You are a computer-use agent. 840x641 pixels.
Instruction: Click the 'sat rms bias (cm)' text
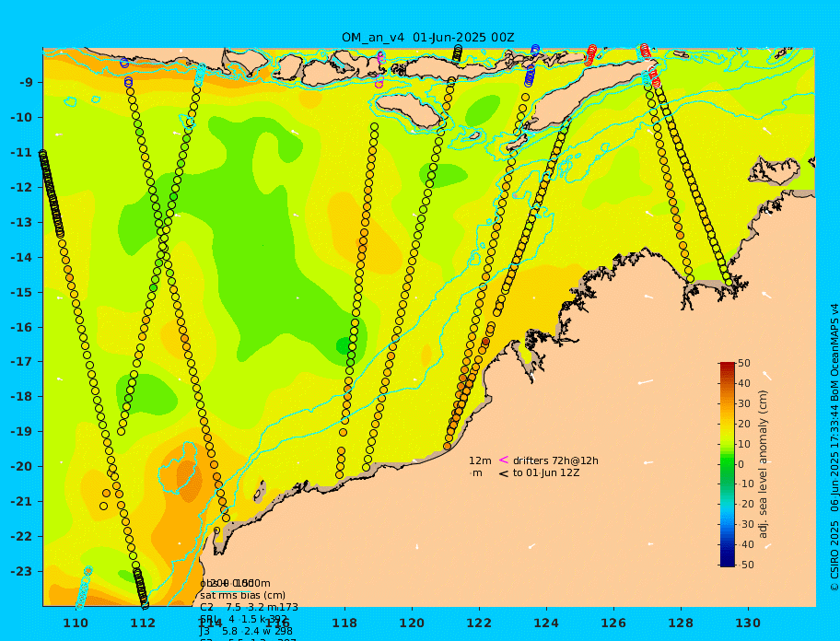pyautogui.click(x=242, y=595)
